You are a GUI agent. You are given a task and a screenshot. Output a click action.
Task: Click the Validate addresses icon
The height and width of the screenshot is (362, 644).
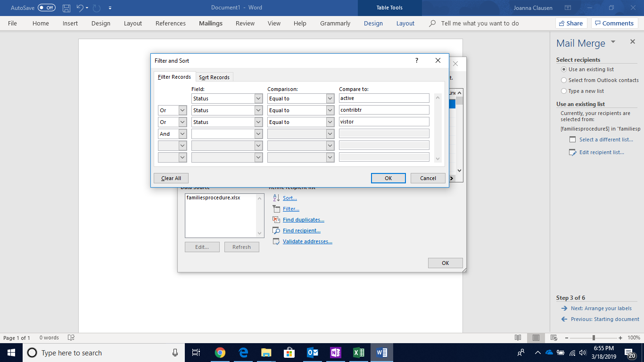[277, 241]
